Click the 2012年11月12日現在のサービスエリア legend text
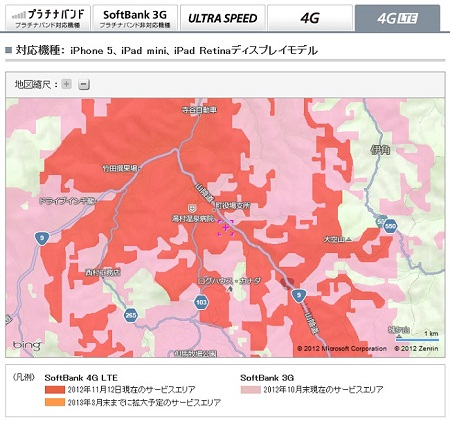 coord(131,389)
